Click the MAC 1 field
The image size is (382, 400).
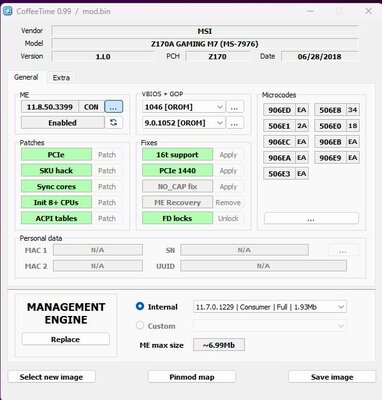click(98, 250)
